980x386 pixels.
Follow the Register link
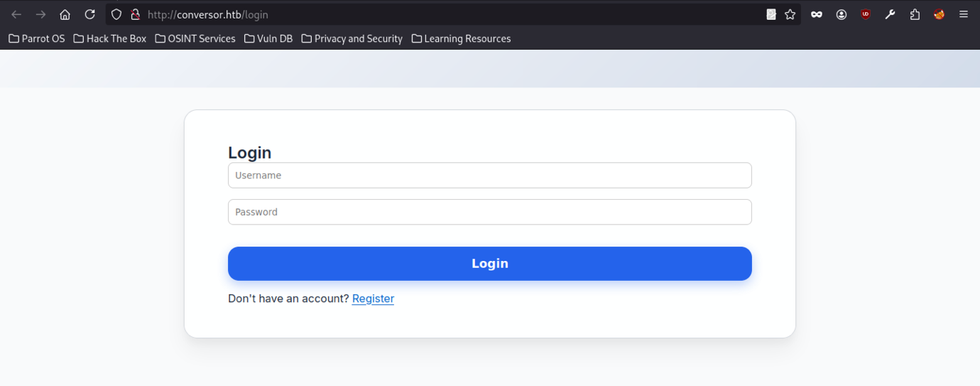[373, 299]
